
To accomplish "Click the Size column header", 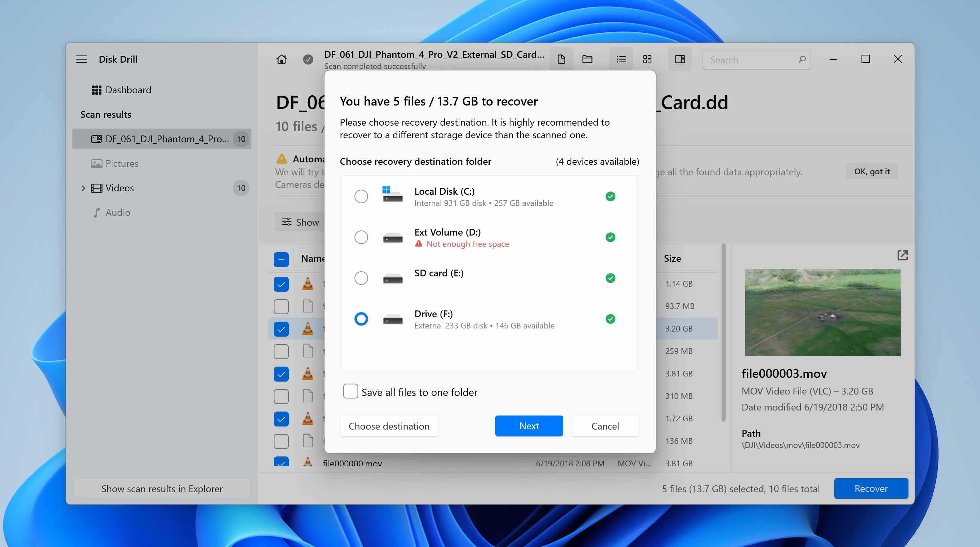I will [672, 259].
